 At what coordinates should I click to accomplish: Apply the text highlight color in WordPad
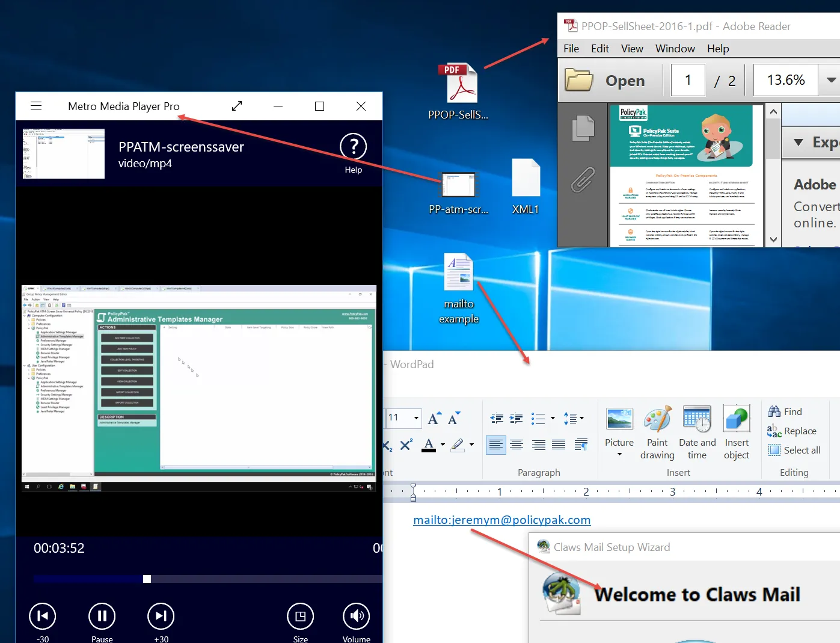pyautogui.click(x=458, y=445)
